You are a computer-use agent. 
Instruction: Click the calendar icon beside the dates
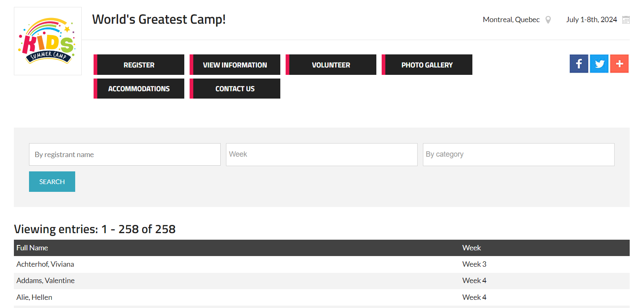click(626, 20)
